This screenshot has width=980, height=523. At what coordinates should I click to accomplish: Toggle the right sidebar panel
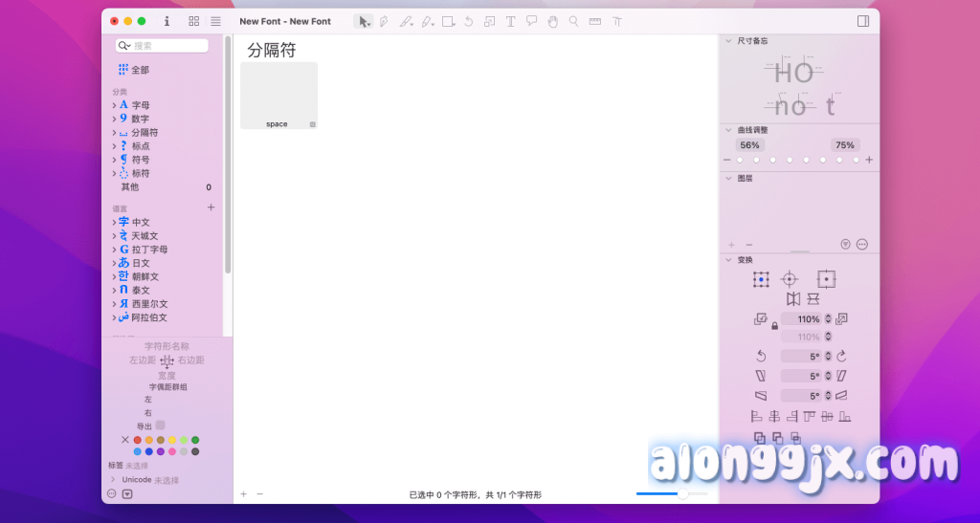[x=862, y=21]
